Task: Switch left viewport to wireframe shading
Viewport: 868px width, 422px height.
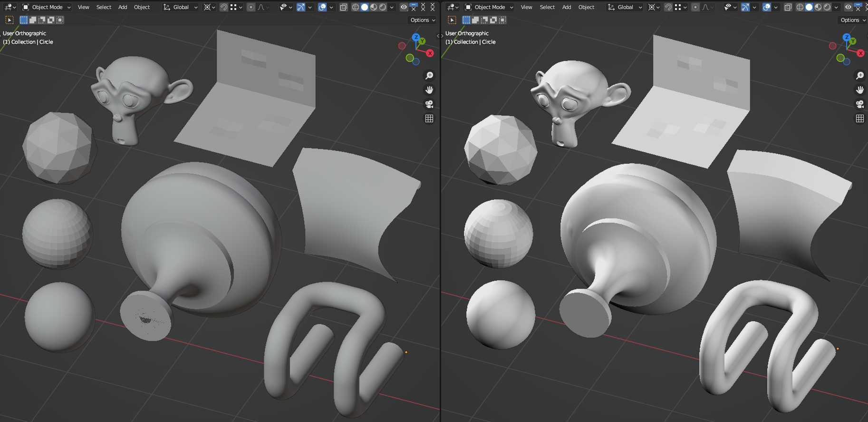Action: pos(355,7)
